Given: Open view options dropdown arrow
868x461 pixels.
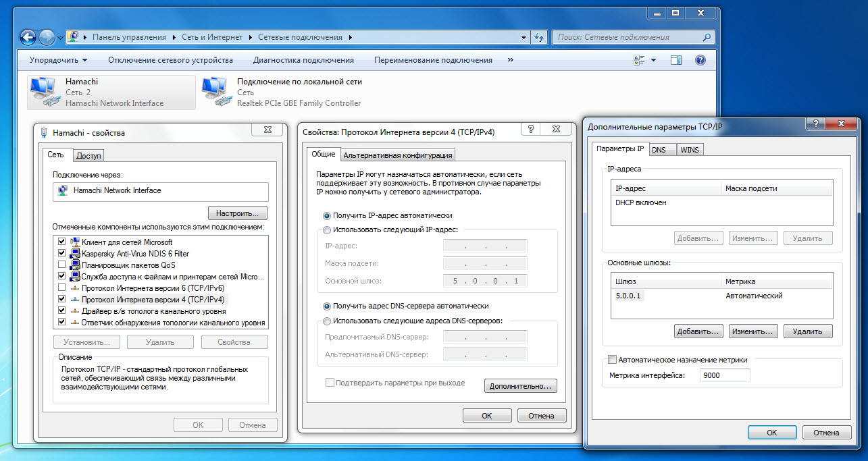Looking at the screenshot, I should (653, 61).
